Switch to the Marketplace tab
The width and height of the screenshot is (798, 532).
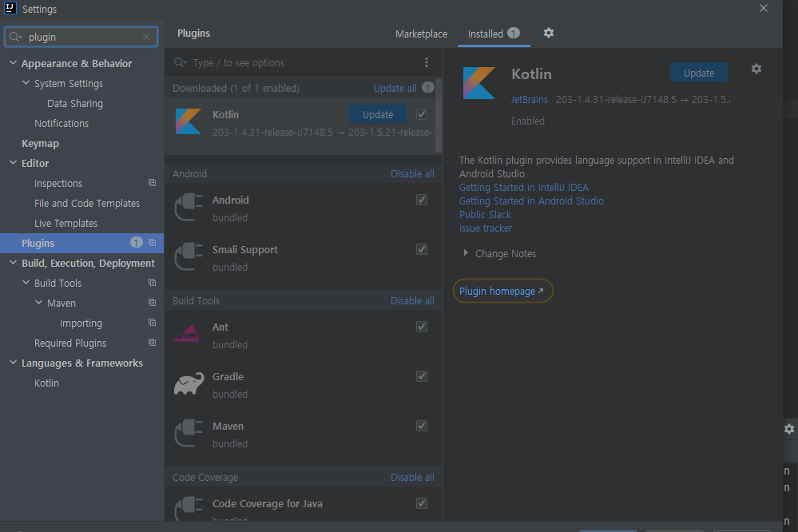pyautogui.click(x=421, y=34)
